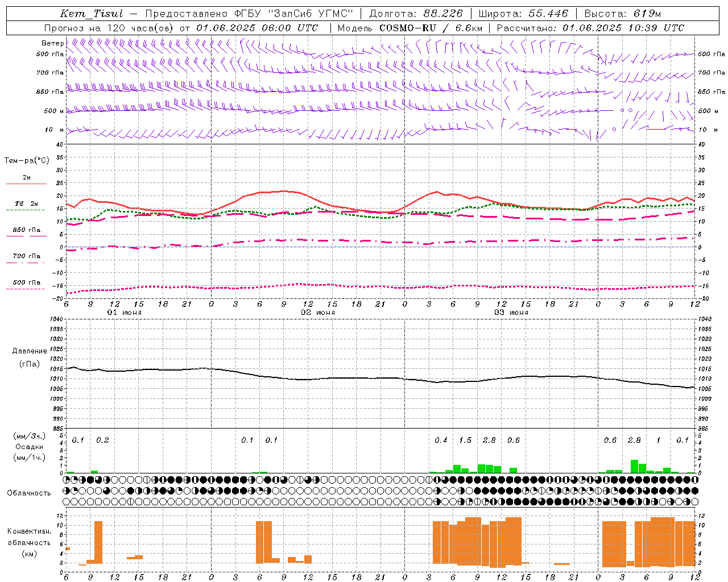Click the left '850 гПа' wind level label
728x582 pixels.
click(50, 92)
